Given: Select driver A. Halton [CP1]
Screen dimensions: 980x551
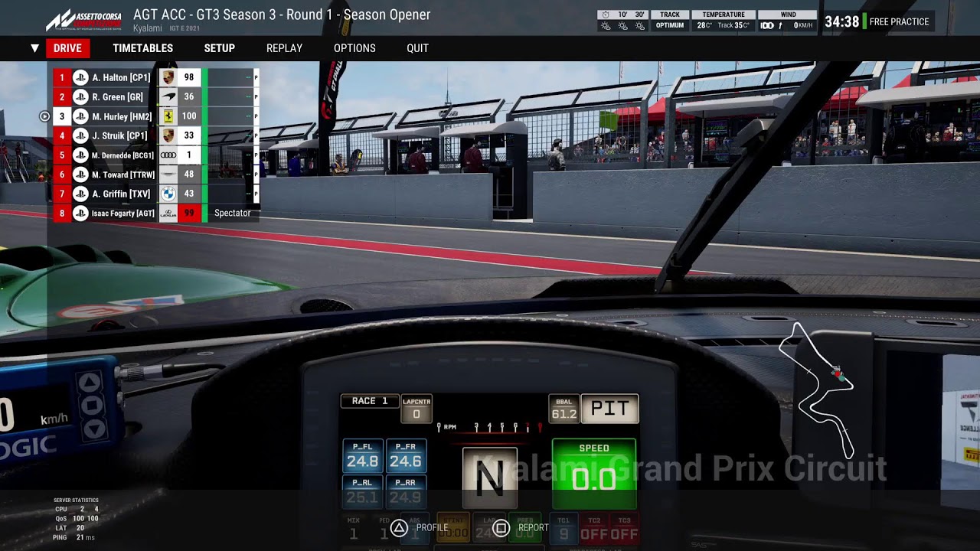Looking at the screenshot, I should [121, 77].
